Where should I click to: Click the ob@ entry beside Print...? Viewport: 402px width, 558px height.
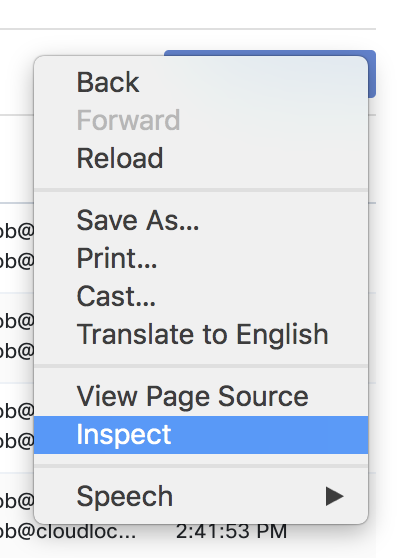click(x=17, y=261)
